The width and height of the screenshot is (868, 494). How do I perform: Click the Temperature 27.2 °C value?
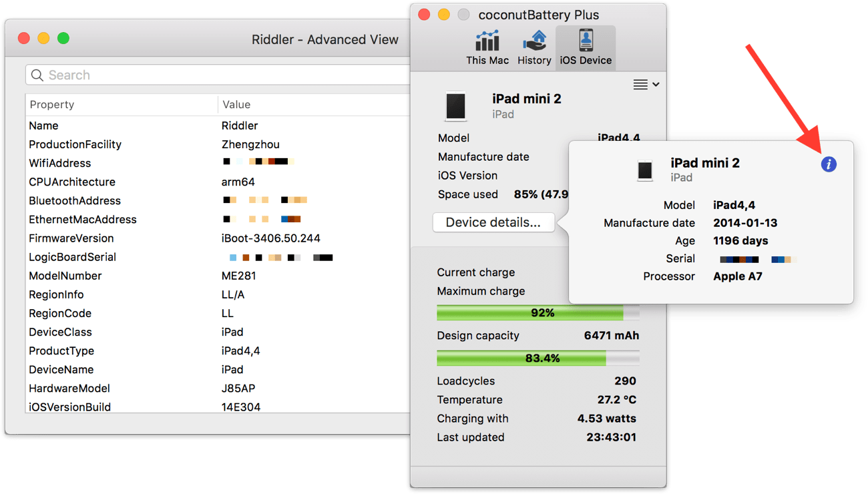coord(617,399)
